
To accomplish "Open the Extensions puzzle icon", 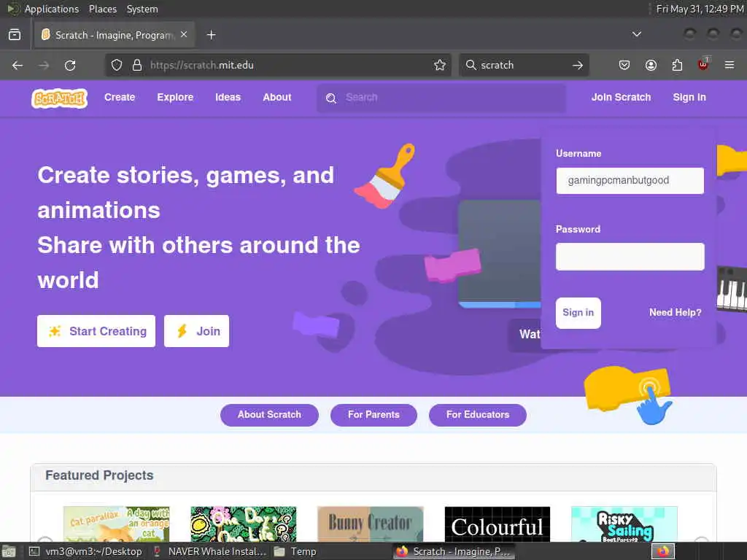I will (677, 65).
